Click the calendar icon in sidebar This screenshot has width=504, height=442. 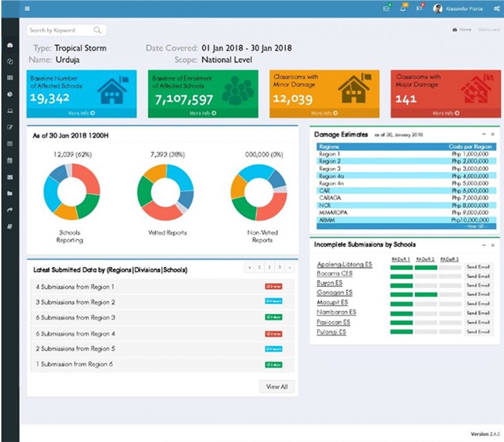coord(9,160)
